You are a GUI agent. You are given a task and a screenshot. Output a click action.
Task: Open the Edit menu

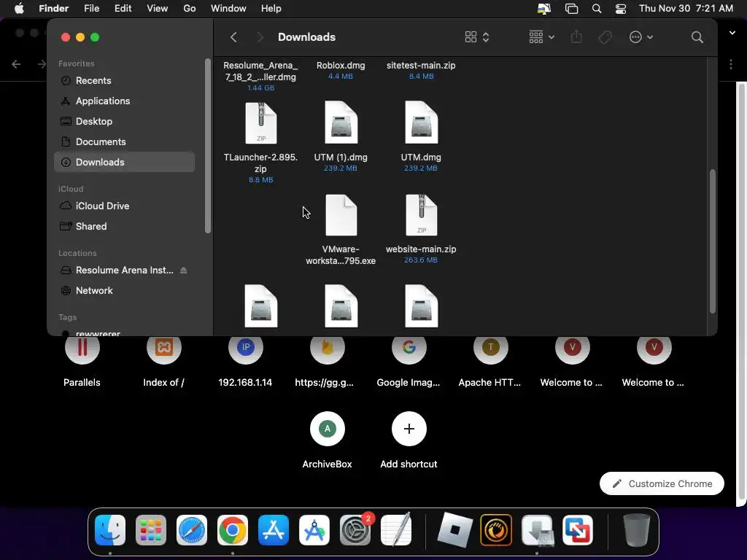(123, 9)
